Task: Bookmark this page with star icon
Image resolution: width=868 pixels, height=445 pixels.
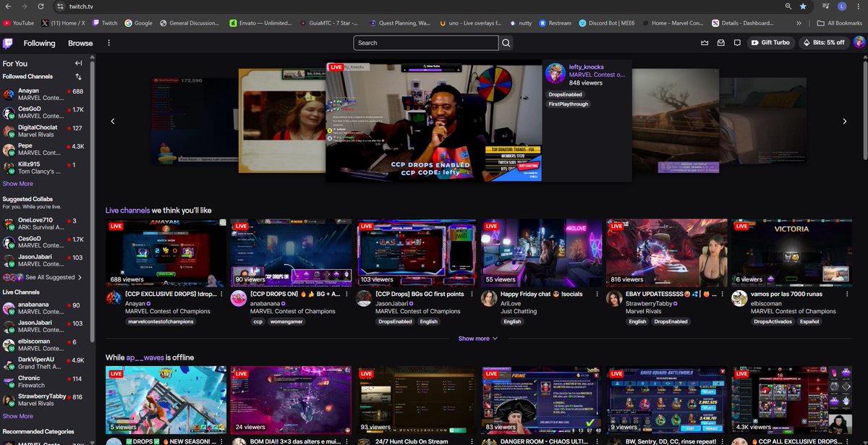Action: point(803,6)
